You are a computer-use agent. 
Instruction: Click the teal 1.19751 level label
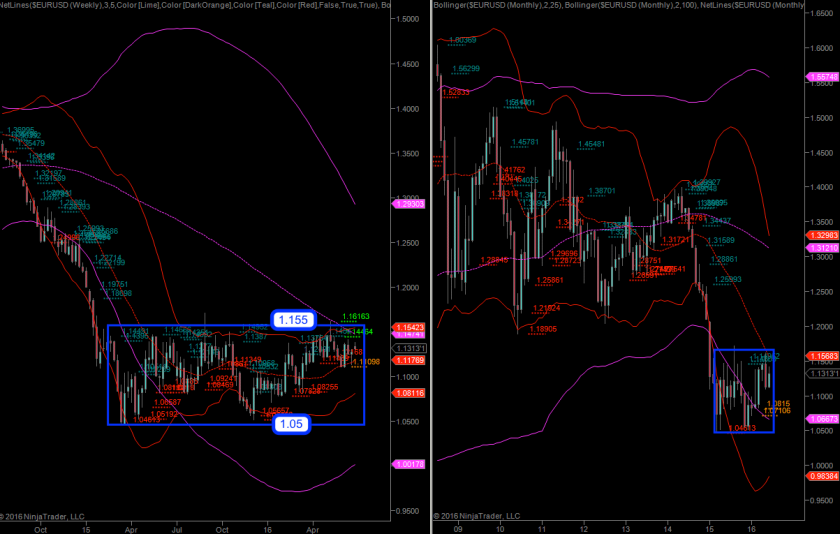click(115, 284)
